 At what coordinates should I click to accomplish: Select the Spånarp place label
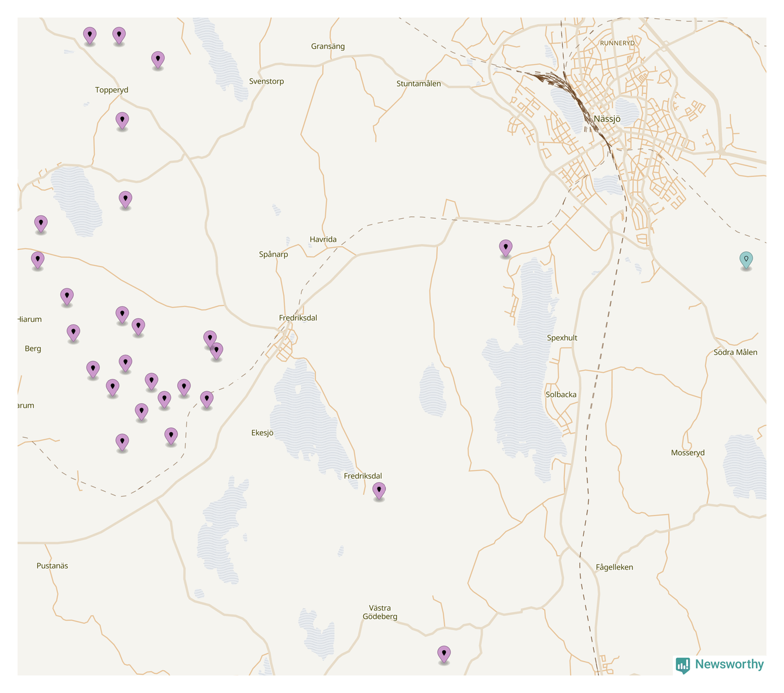273,254
